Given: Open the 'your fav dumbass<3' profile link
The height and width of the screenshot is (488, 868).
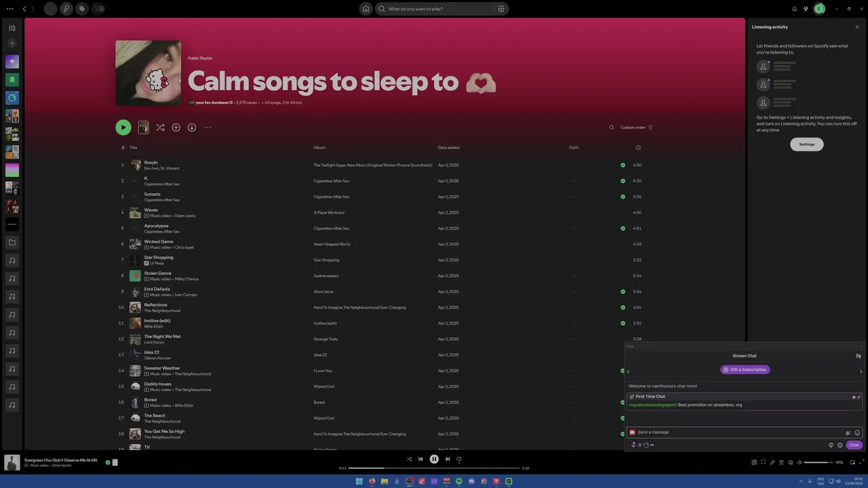Looking at the screenshot, I should [x=214, y=102].
